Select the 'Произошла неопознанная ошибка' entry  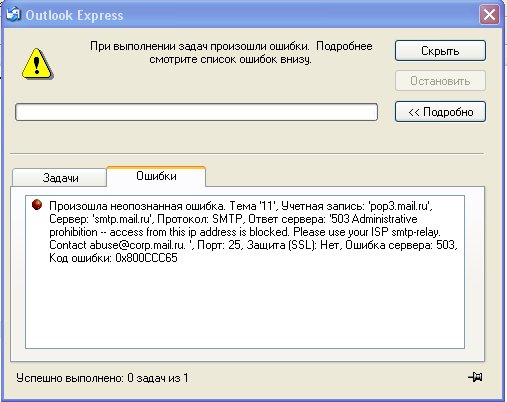(x=253, y=232)
